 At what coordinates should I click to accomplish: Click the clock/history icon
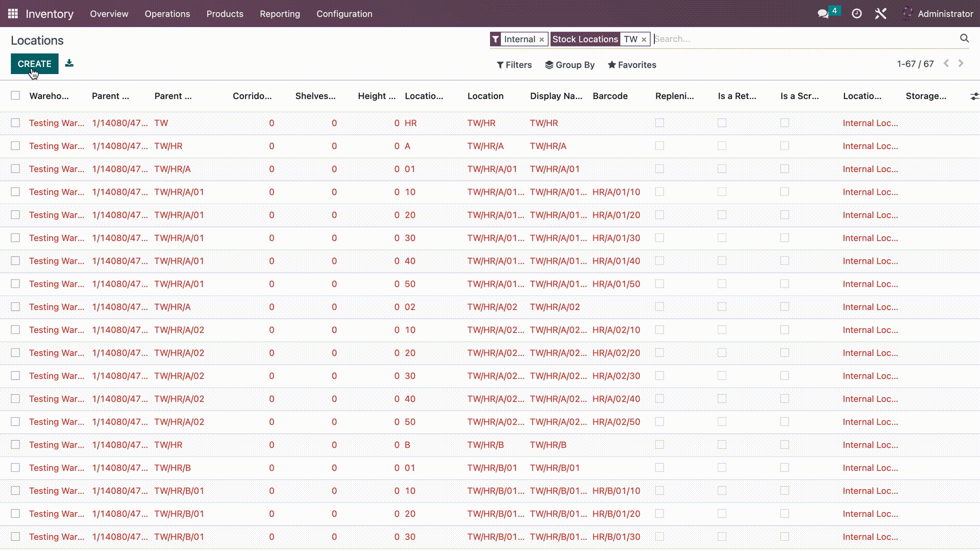click(857, 13)
